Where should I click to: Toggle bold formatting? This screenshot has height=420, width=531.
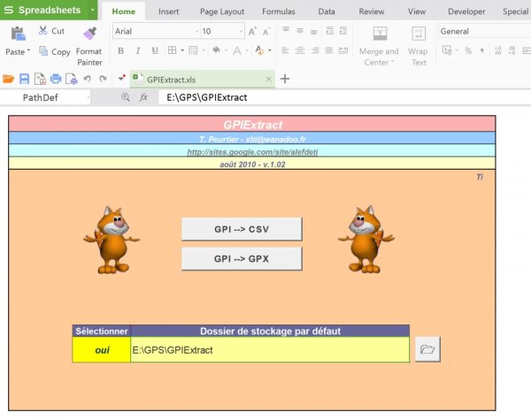tap(120, 51)
